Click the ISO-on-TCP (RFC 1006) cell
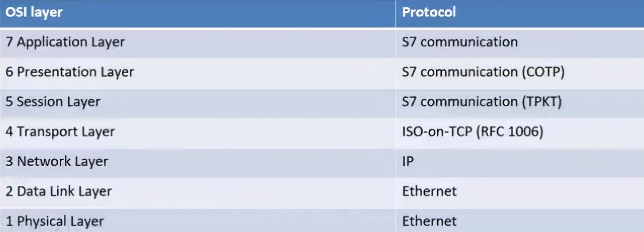644x232 pixels. point(520,133)
